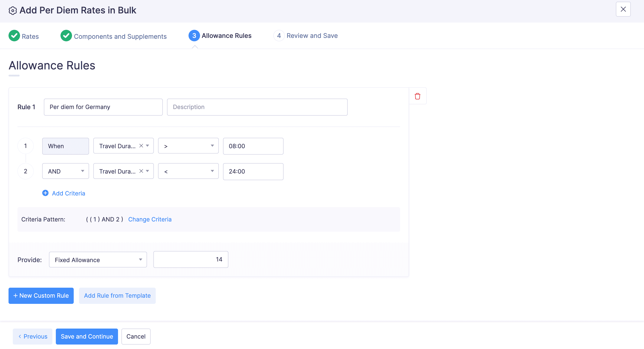Viewport: 644px width, 349px height.
Task: Go to Review and Save step
Action: click(312, 36)
